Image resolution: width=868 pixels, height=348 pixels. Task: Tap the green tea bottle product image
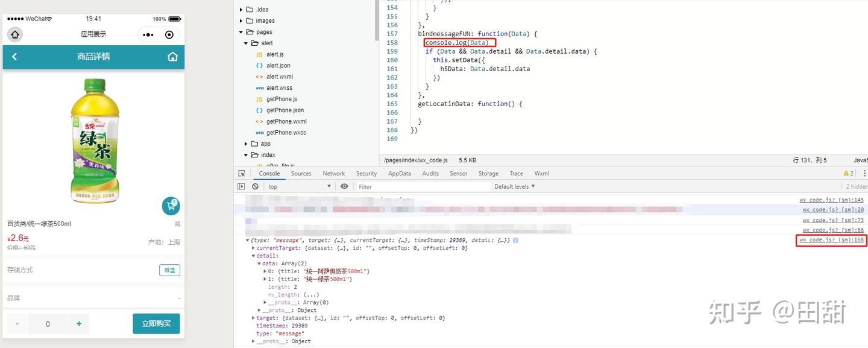94,140
